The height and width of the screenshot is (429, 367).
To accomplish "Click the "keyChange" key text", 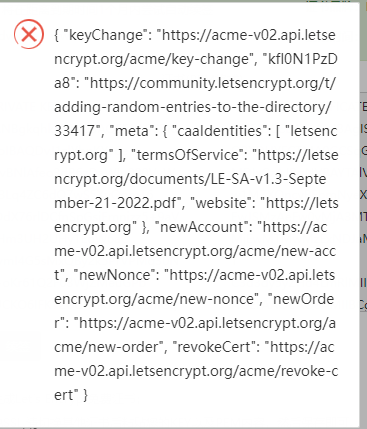I will point(107,35).
